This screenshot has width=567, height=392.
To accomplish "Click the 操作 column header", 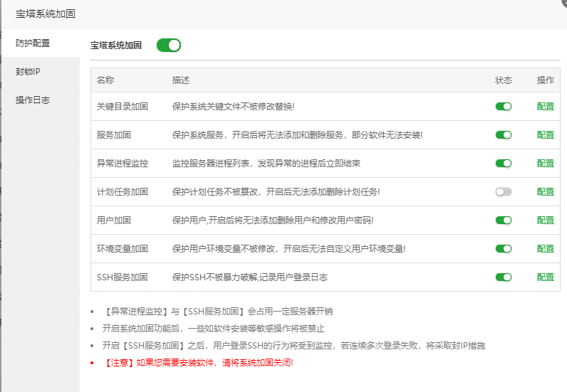I will tap(546, 80).
